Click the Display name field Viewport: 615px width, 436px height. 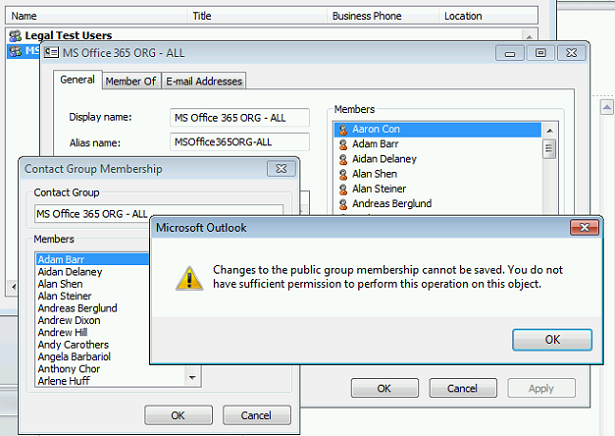(240, 118)
